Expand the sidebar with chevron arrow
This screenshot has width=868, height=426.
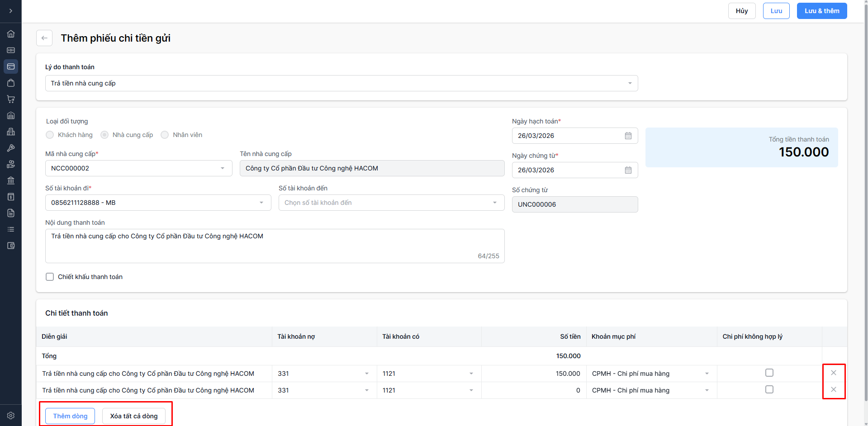11,11
